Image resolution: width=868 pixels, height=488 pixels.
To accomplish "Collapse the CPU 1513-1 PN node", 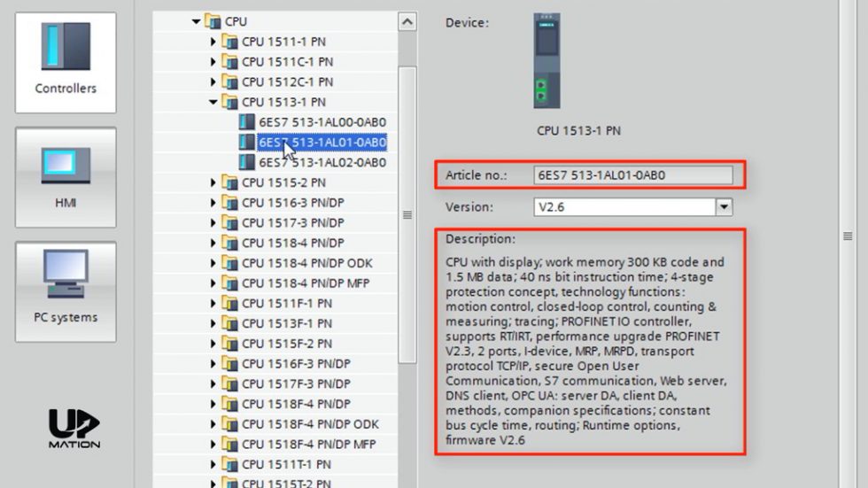I will (213, 102).
